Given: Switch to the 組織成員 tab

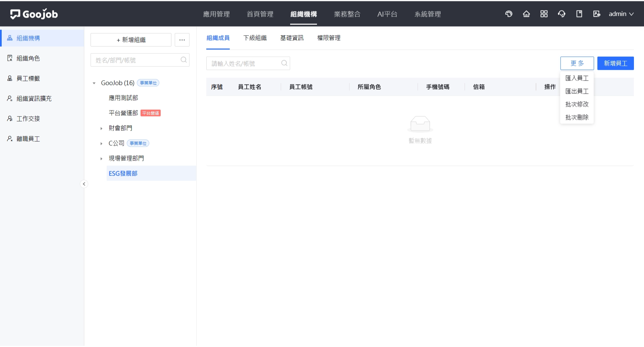Looking at the screenshot, I should [218, 38].
